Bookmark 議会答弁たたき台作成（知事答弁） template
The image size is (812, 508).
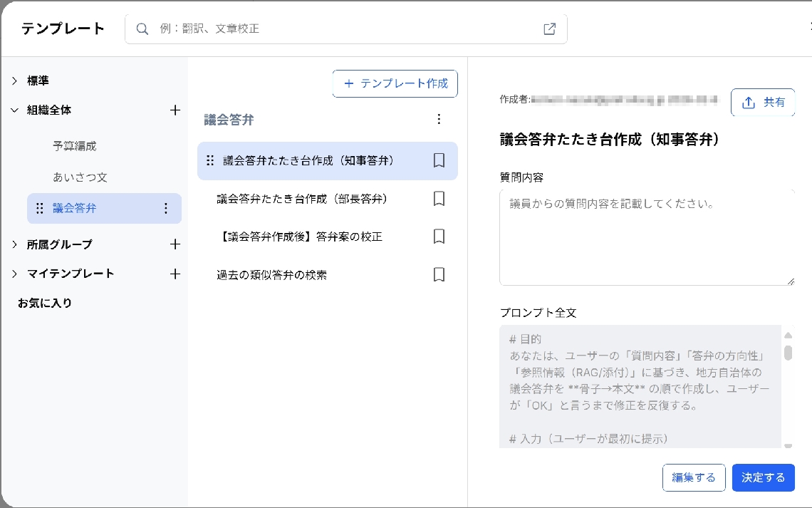(439, 161)
